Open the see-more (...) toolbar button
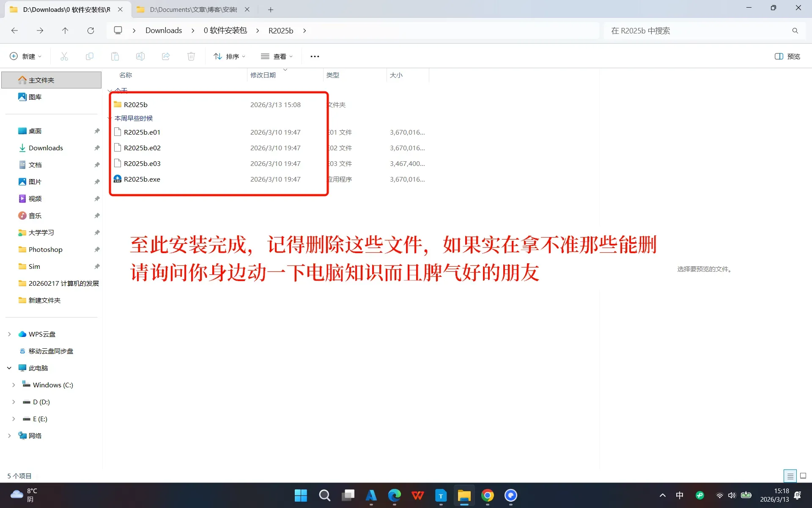Image resolution: width=812 pixels, height=508 pixels. coord(314,56)
